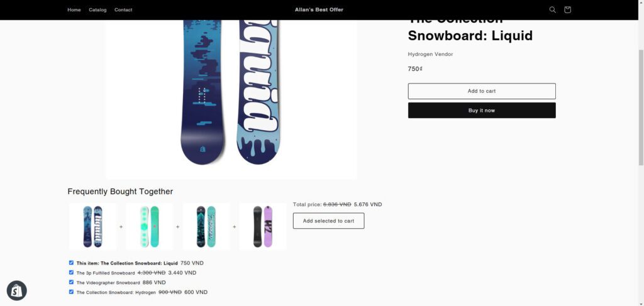The width and height of the screenshot is (644, 306).
Task: Uncheck the Collection Snowboard: Liquid checkbox
Action: tap(71, 263)
